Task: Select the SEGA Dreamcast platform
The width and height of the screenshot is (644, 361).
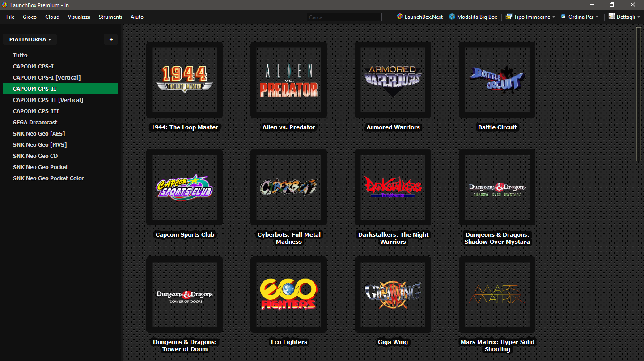Action: coord(60,122)
